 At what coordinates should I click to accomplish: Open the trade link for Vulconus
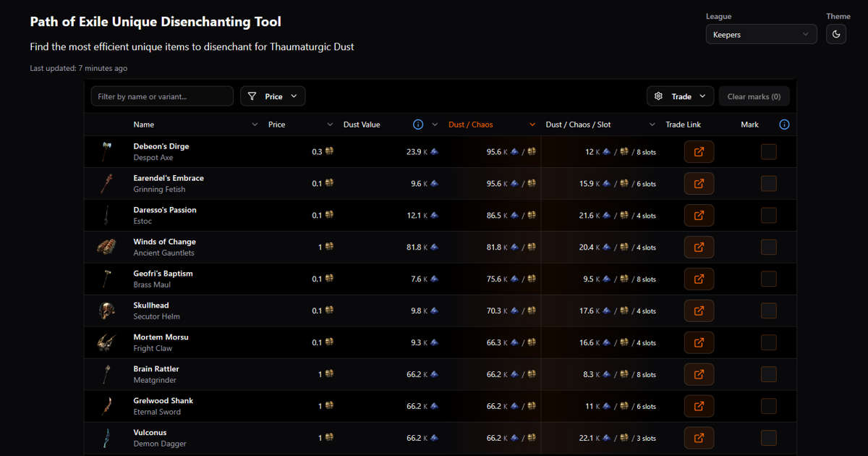click(x=699, y=437)
